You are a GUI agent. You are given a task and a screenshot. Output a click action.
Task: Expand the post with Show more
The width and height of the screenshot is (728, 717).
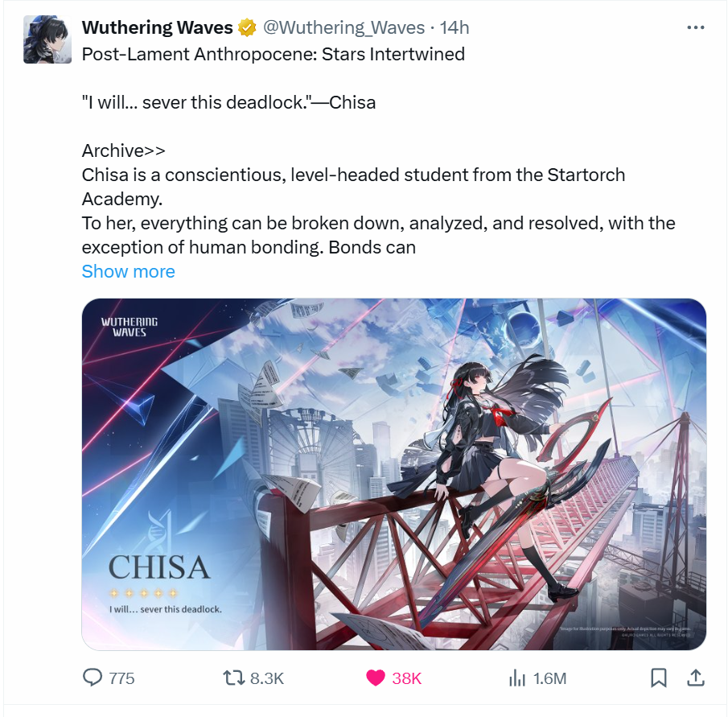tap(128, 271)
